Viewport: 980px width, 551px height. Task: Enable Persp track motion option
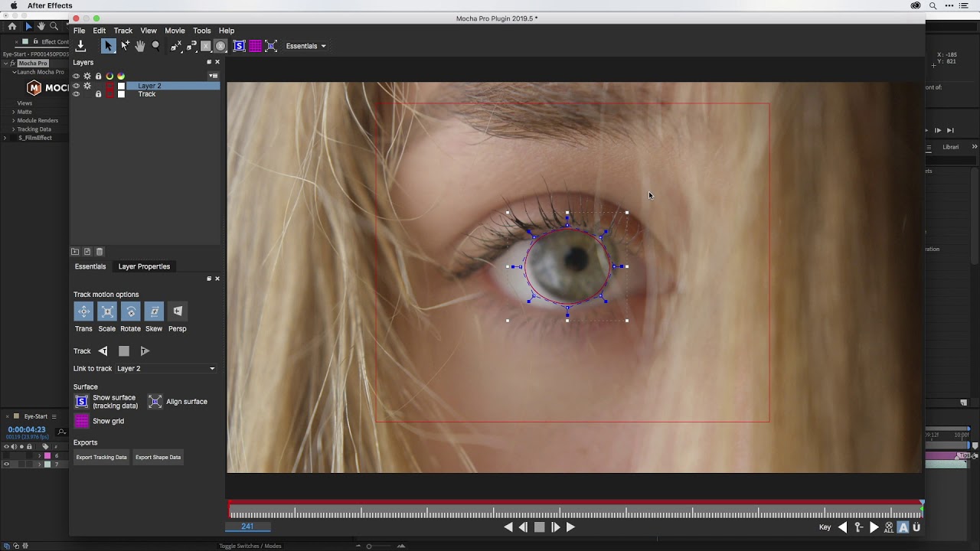click(x=178, y=311)
